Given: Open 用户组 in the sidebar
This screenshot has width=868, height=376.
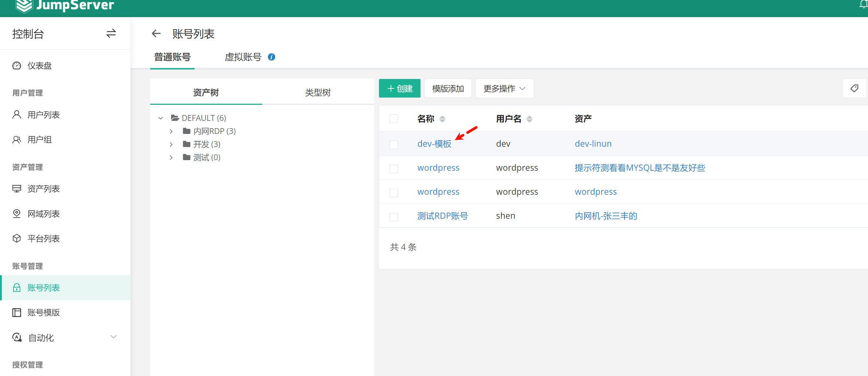Looking at the screenshot, I should pos(39,140).
